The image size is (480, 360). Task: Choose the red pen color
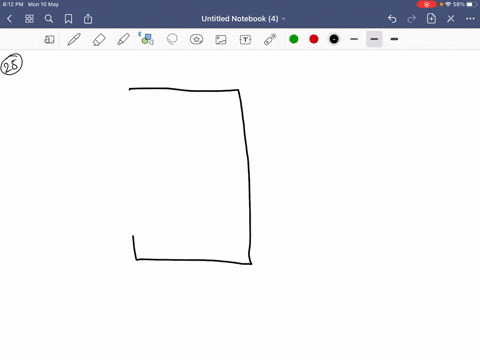(x=314, y=39)
